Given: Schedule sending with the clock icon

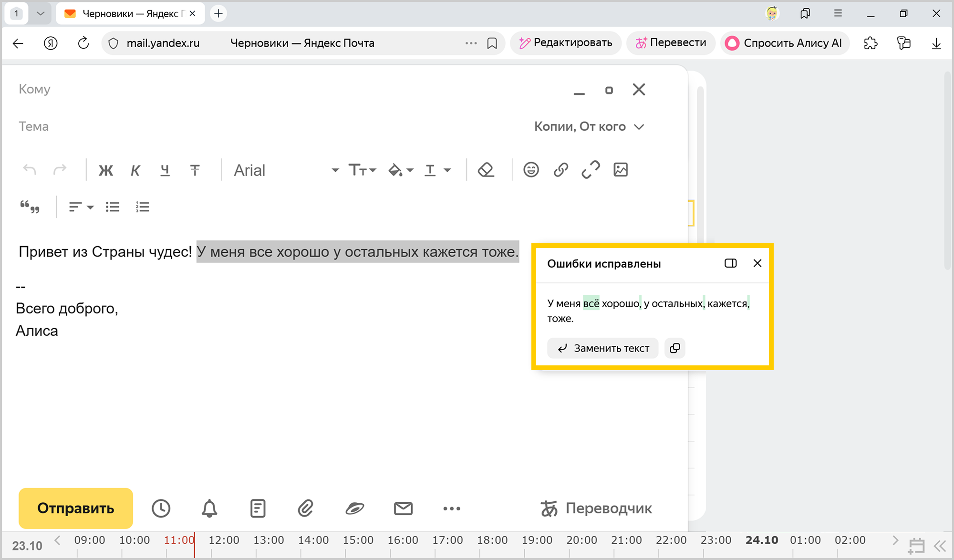Looking at the screenshot, I should click(161, 508).
